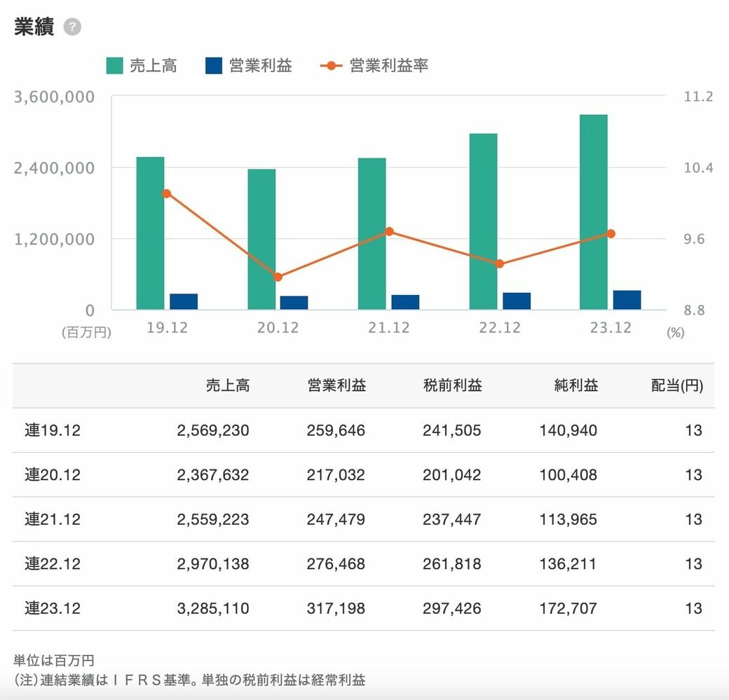This screenshot has width=729, height=700.
Task: Click the 単位は百万円 footnote text
Action: pyautogui.click(x=54, y=661)
